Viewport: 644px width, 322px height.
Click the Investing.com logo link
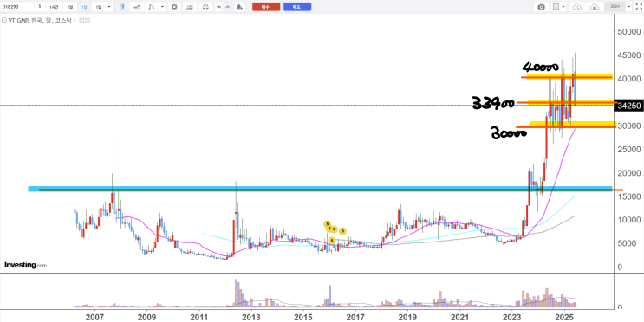pyautogui.click(x=25, y=265)
